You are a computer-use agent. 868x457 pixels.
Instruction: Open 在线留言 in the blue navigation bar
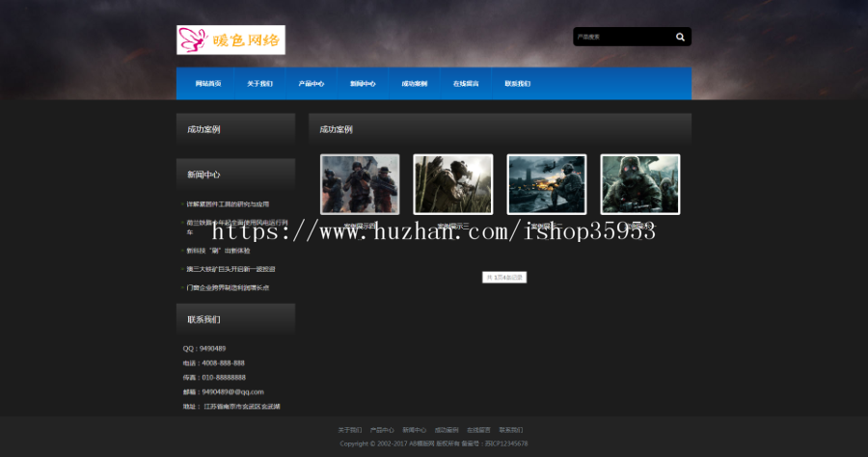(466, 84)
